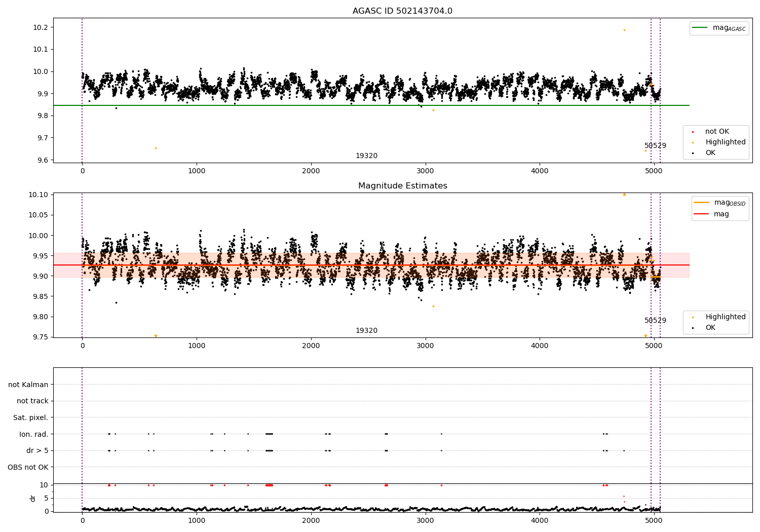Click the 9.7 y-axis tick in top plot

43,138
